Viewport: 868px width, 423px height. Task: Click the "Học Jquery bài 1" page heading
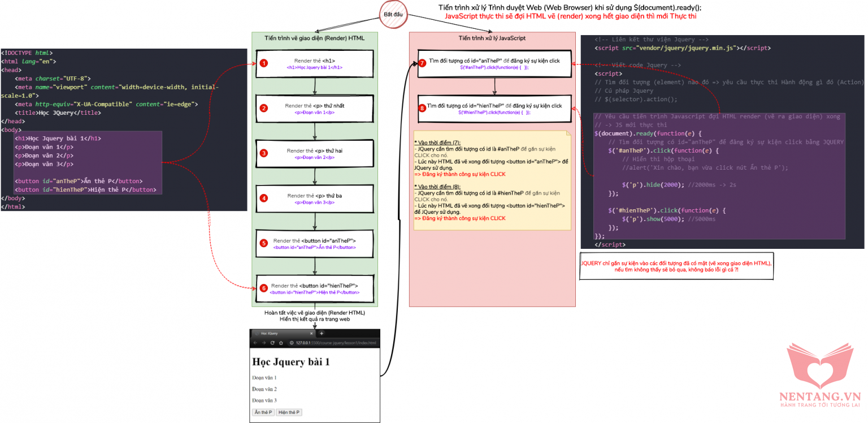pyautogui.click(x=290, y=362)
